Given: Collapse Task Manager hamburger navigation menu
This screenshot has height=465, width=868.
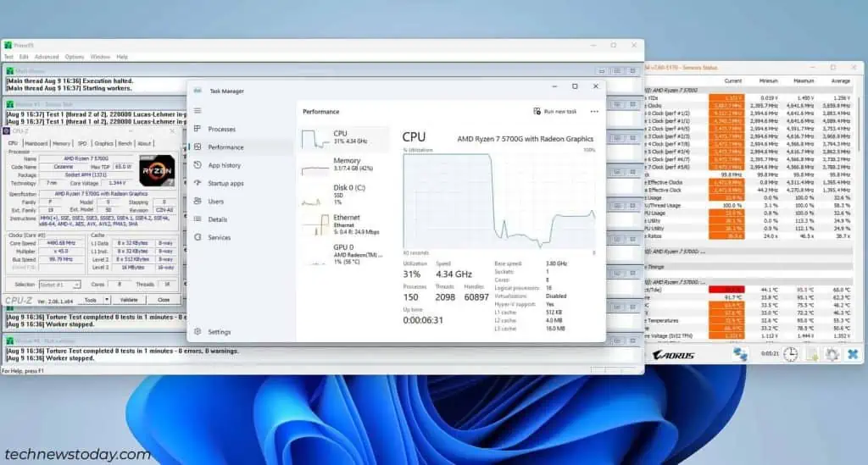Looking at the screenshot, I should (x=198, y=110).
